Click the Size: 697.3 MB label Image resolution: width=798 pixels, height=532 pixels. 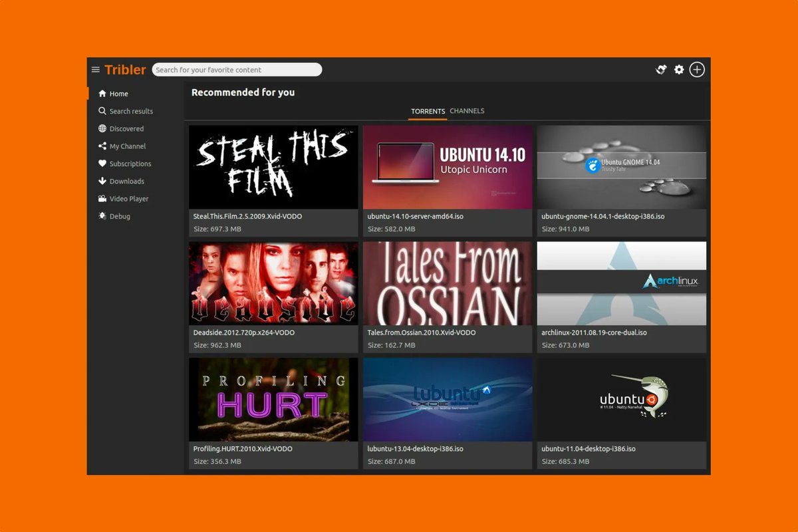(217, 229)
